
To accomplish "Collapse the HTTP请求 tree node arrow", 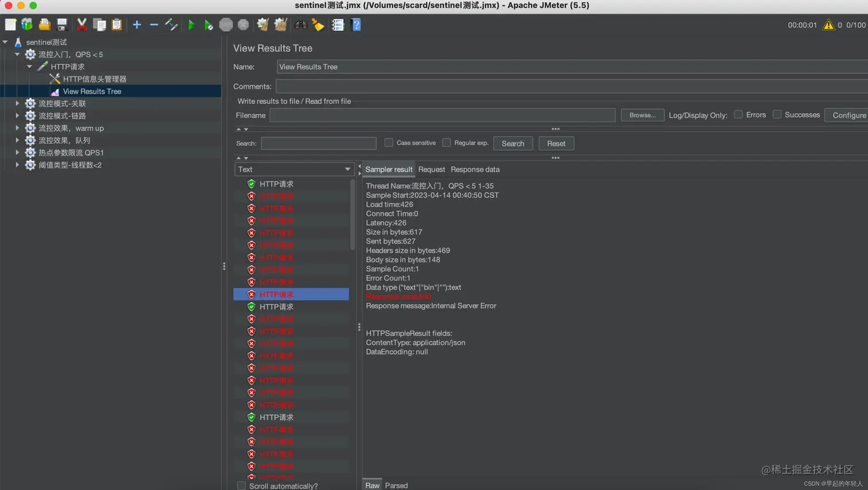I will pyautogui.click(x=29, y=67).
